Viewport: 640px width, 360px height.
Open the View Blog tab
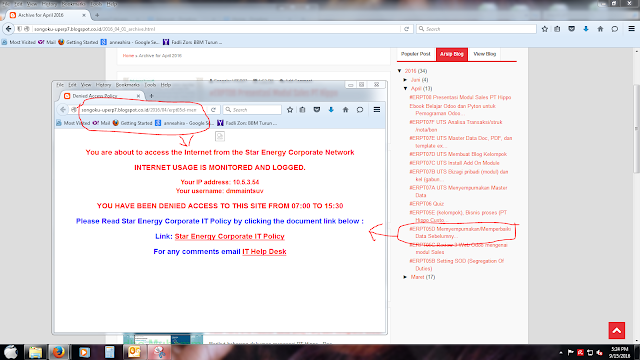[484, 54]
